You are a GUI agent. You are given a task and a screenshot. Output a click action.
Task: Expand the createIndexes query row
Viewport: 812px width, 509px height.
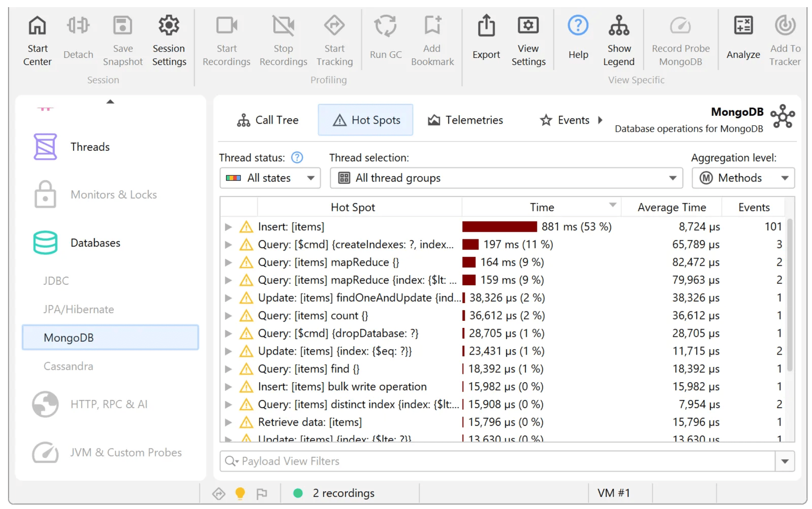coord(228,245)
